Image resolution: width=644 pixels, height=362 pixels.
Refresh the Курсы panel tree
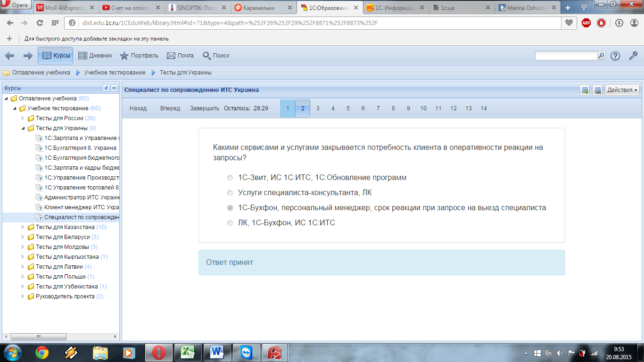(106, 88)
